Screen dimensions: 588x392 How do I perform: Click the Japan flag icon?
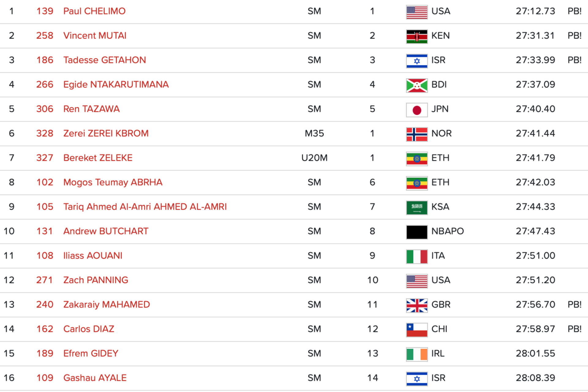coord(417,110)
